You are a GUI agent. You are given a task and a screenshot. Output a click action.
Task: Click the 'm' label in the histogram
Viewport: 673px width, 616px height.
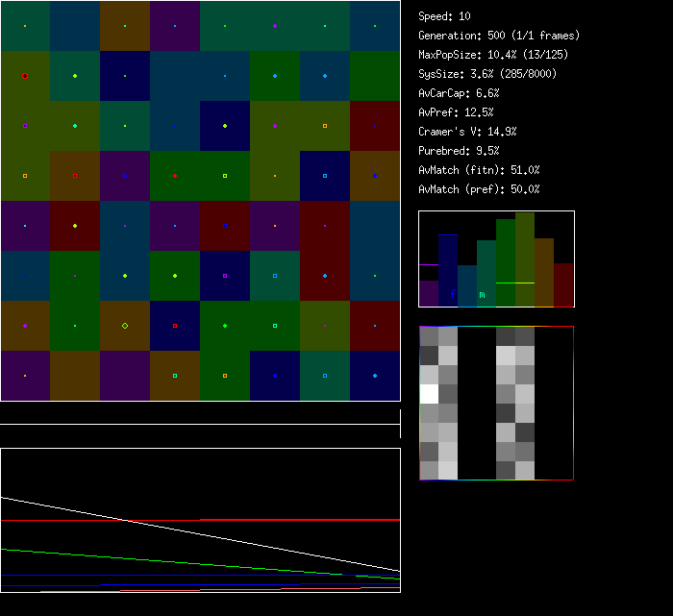[x=482, y=295]
